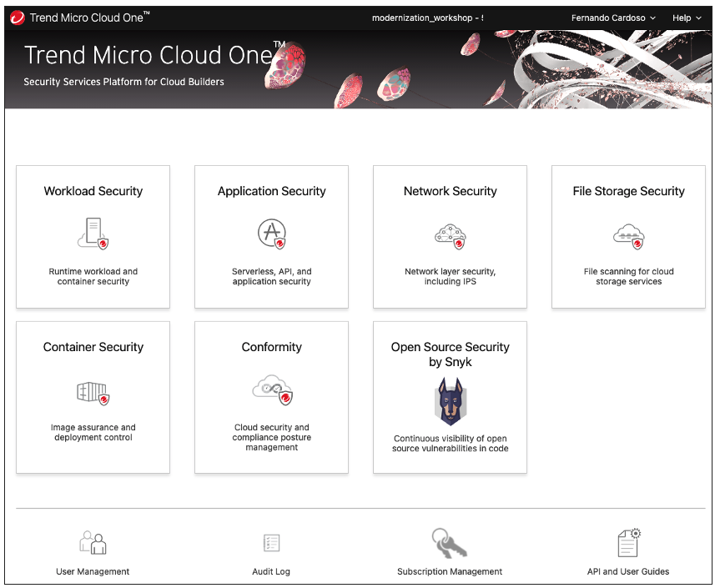Click 'Security Services Platform for Cloud Builders' subtitle
The height and width of the screenshot is (588, 715).
click(x=124, y=82)
